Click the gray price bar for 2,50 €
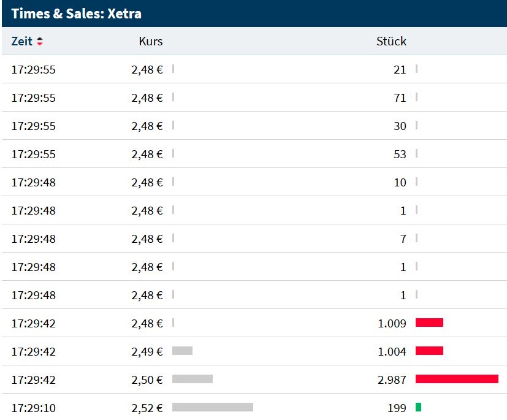Screen dimensions: 507x420 pyautogui.click(x=192, y=379)
